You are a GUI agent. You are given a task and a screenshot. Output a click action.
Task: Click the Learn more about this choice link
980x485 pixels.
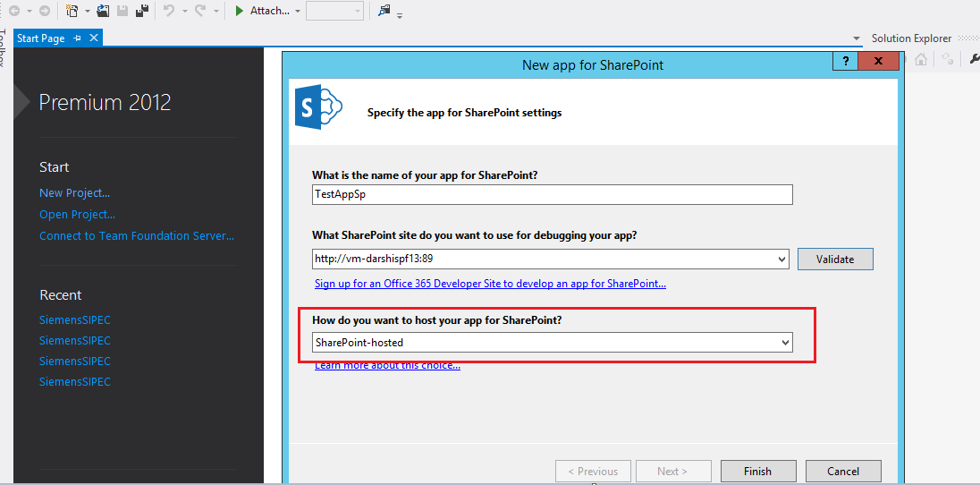(x=387, y=365)
